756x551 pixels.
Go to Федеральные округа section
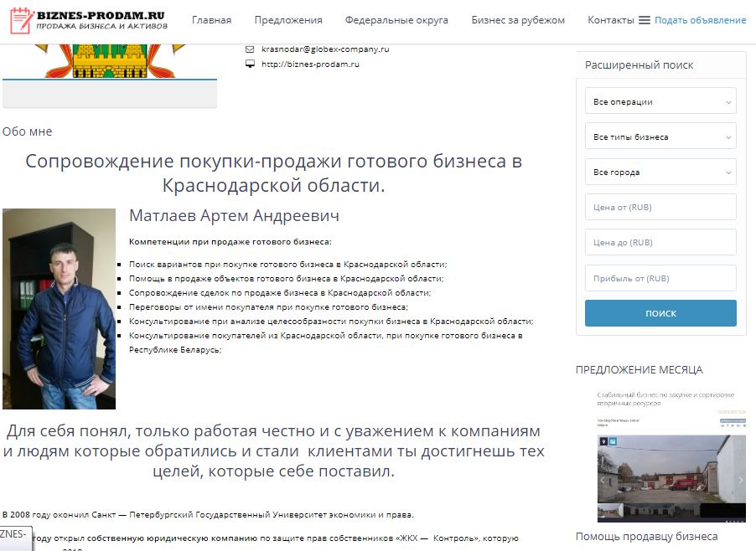(396, 20)
